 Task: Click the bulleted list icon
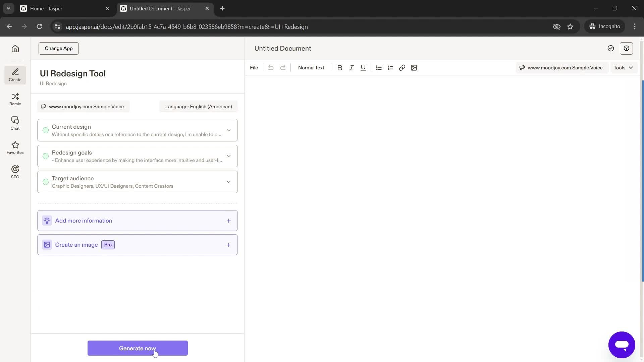tap(379, 68)
